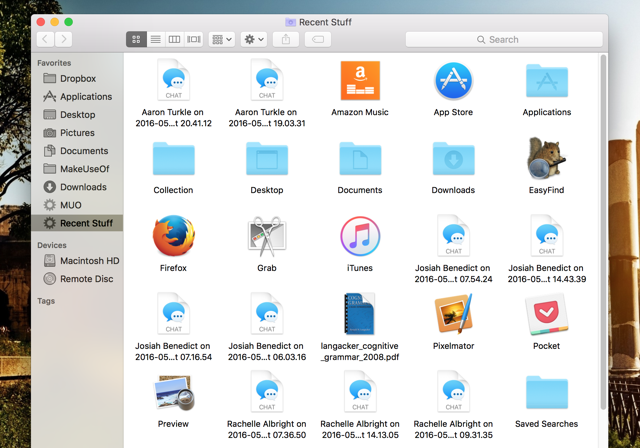This screenshot has height=448, width=640.
Task: Select the Pocket app icon
Action: tap(546, 315)
